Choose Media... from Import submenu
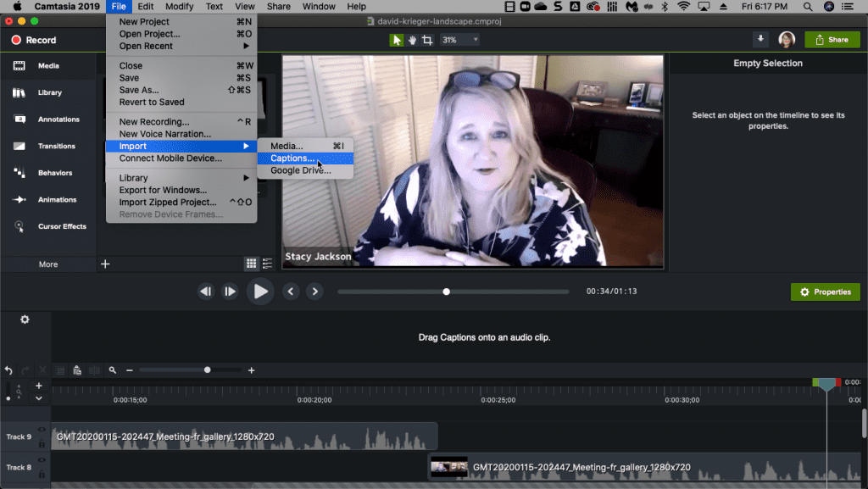This screenshot has width=868, height=489. coord(305,146)
